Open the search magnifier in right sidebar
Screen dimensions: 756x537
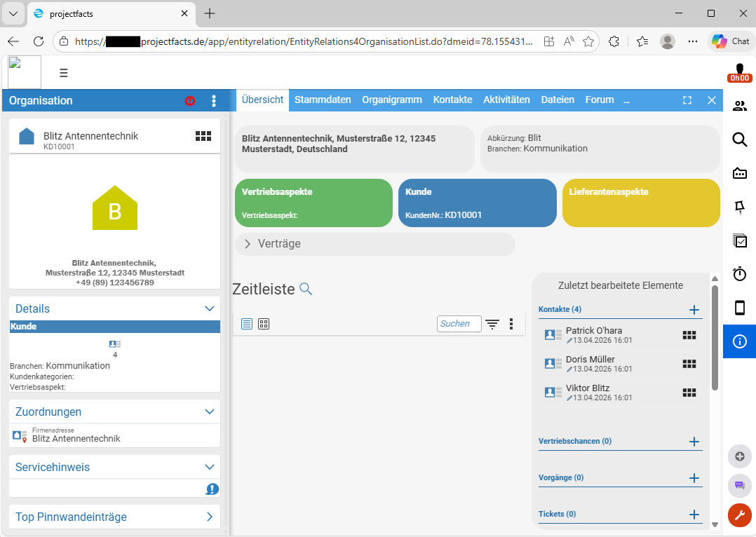coord(739,140)
